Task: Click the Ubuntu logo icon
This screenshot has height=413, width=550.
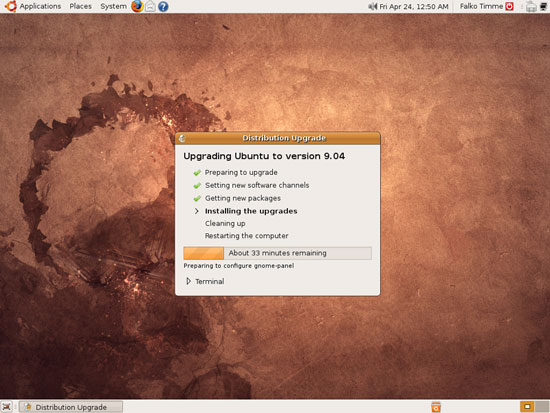Action: (x=10, y=6)
